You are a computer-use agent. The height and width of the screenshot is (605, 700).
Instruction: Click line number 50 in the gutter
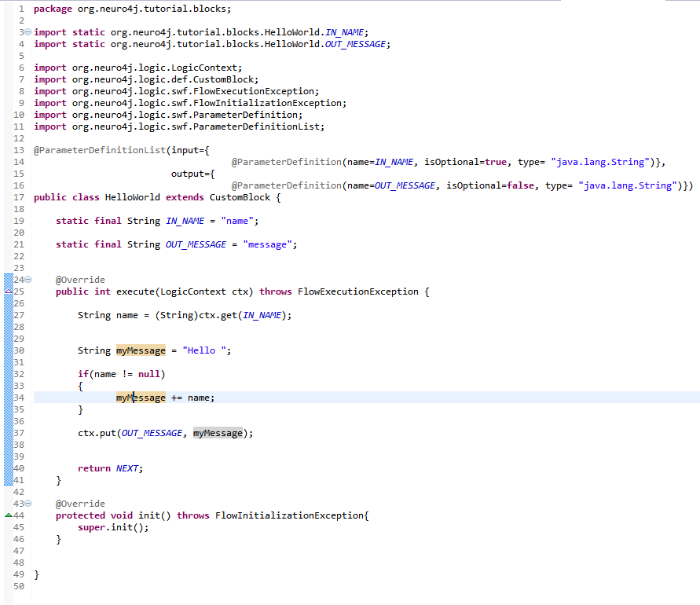point(19,586)
